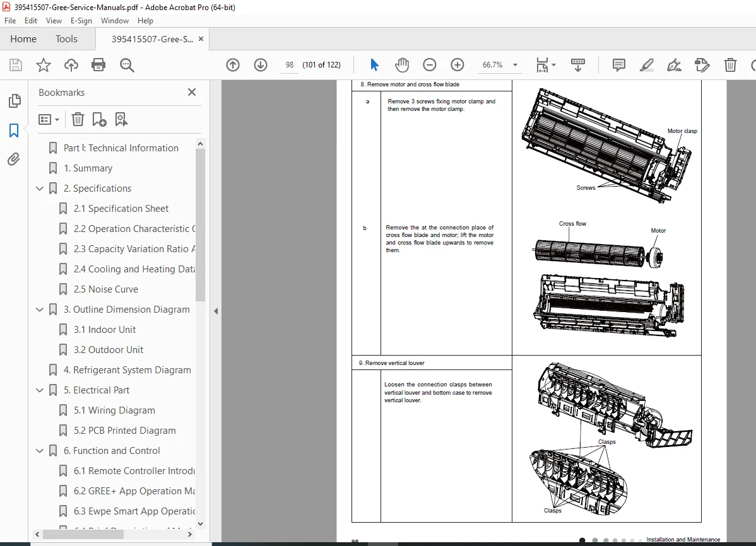
Task: Open the sign document tool
Action: click(x=674, y=65)
